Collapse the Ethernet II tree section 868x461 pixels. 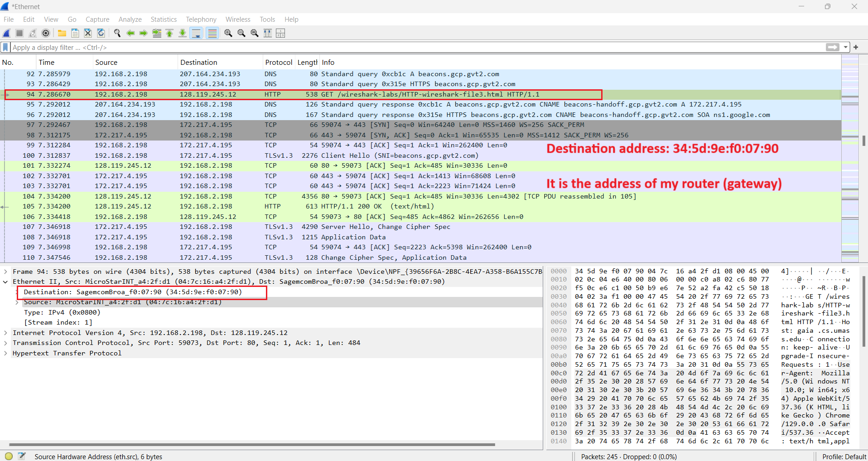5,282
